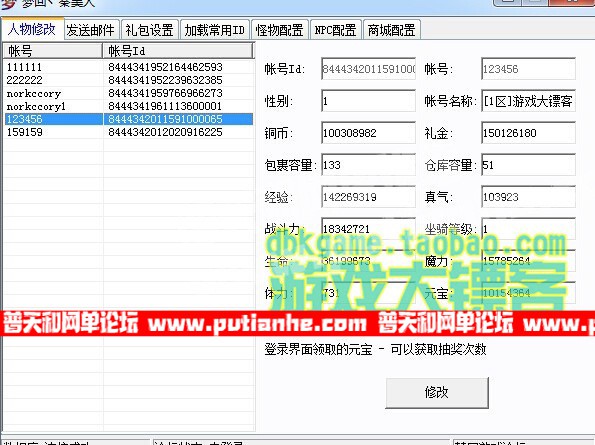
Task: Open the 礼包设置 tab
Action: pyautogui.click(x=150, y=30)
